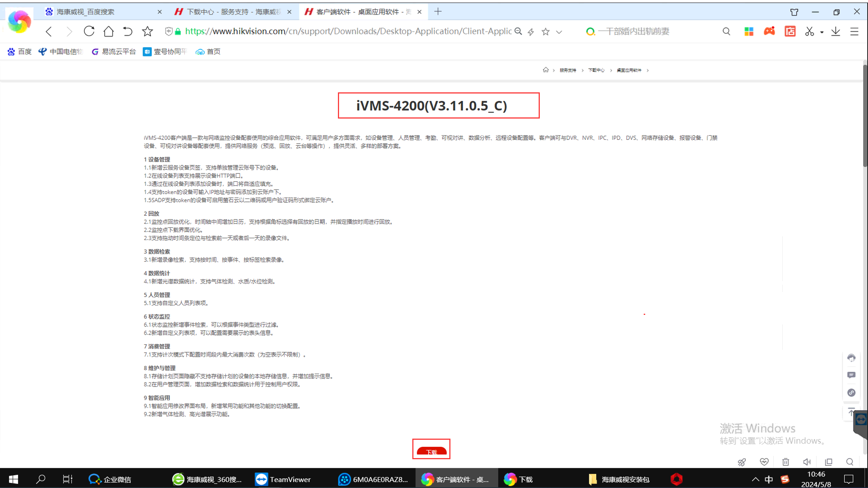Open the red game controller extension
The width and height of the screenshot is (868, 488).
(769, 31)
